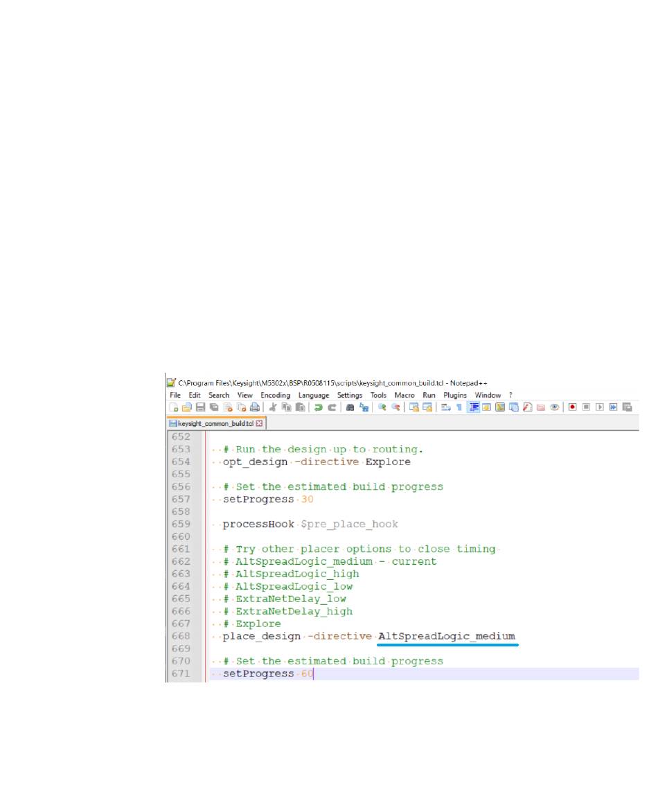The width and height of the screenshot is (658, 812).
Task: Click the AltSpreadLogic_medium text on line 668
Action: pos(447,636)
